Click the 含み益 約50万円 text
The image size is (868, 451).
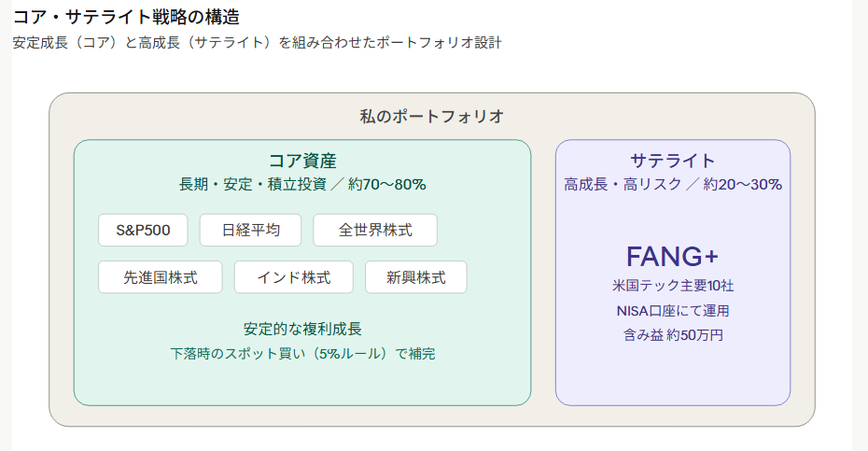tap(673, 334)
